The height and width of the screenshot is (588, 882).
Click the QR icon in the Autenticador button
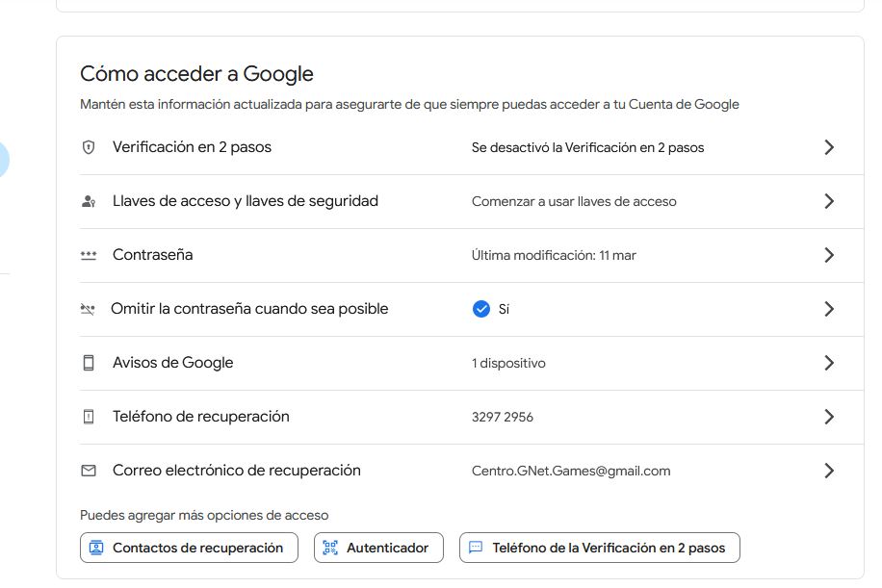(330, 548)
